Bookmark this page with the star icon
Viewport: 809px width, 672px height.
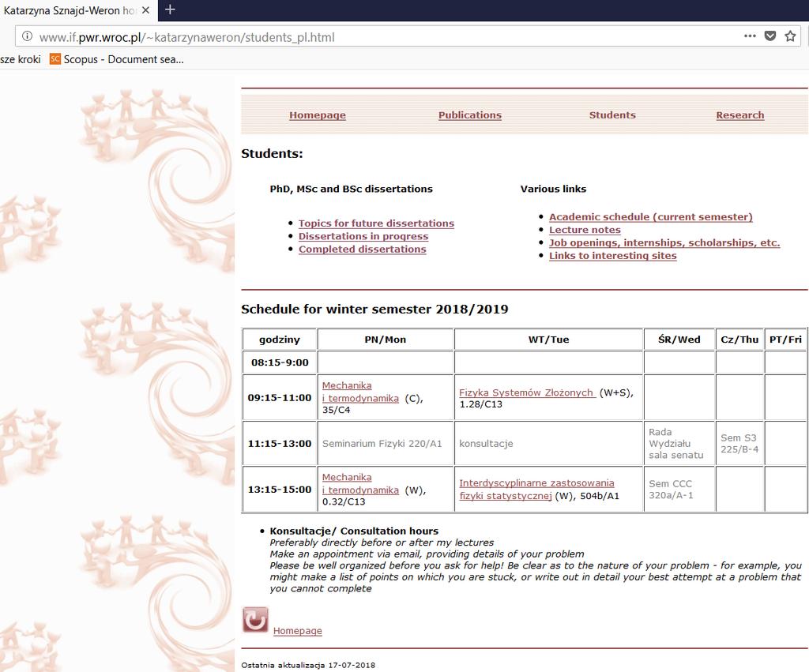(x=790, y=36)
